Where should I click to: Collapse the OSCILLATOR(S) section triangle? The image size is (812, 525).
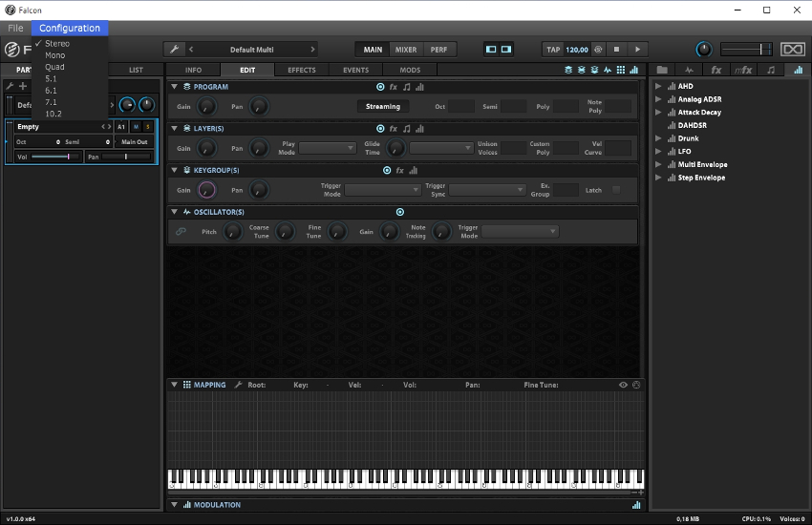(175, 212)
